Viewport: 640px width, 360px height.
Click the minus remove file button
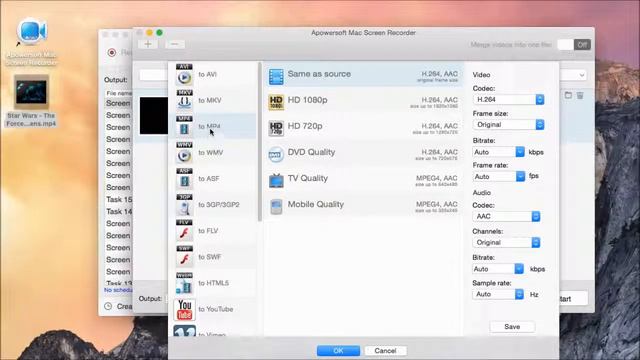click(x=175, y=44)
